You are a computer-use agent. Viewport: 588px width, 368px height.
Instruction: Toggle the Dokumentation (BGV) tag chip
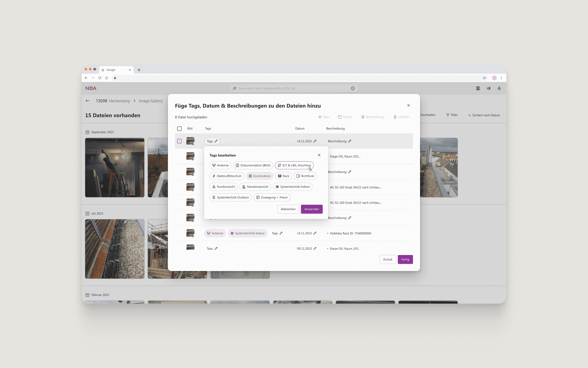[253, 165]
